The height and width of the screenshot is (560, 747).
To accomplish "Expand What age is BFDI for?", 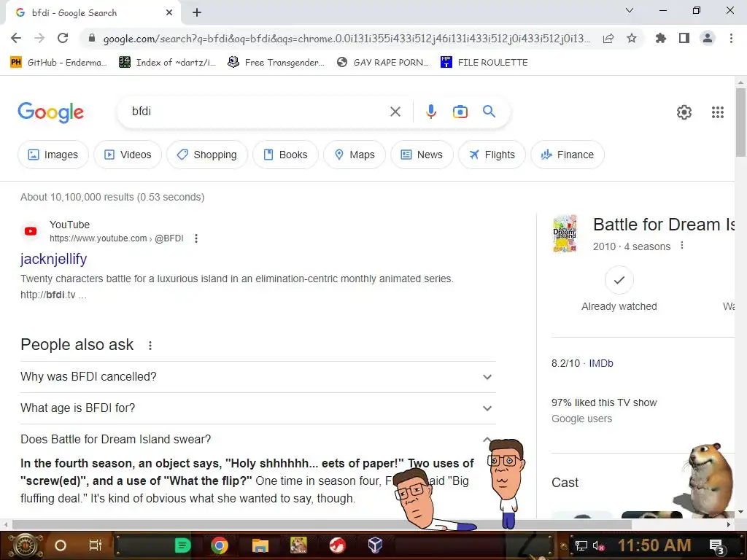I will [x=258, y=408].
